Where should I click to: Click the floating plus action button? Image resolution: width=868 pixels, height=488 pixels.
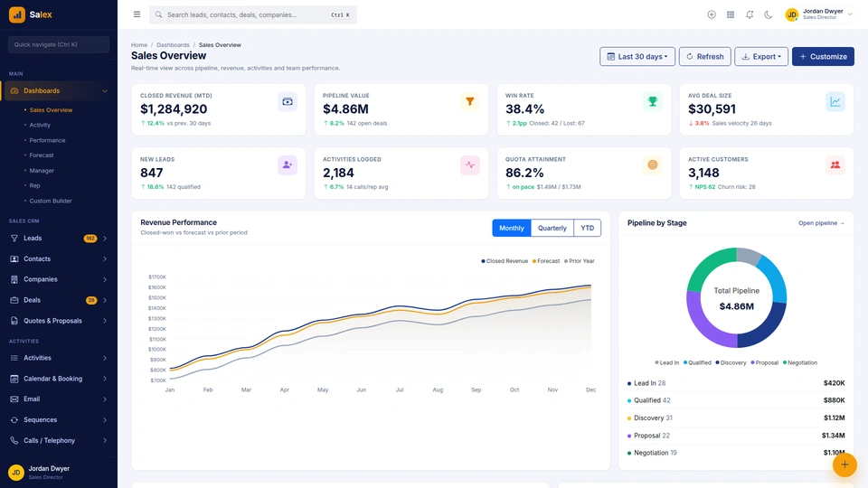click(844, 465)
